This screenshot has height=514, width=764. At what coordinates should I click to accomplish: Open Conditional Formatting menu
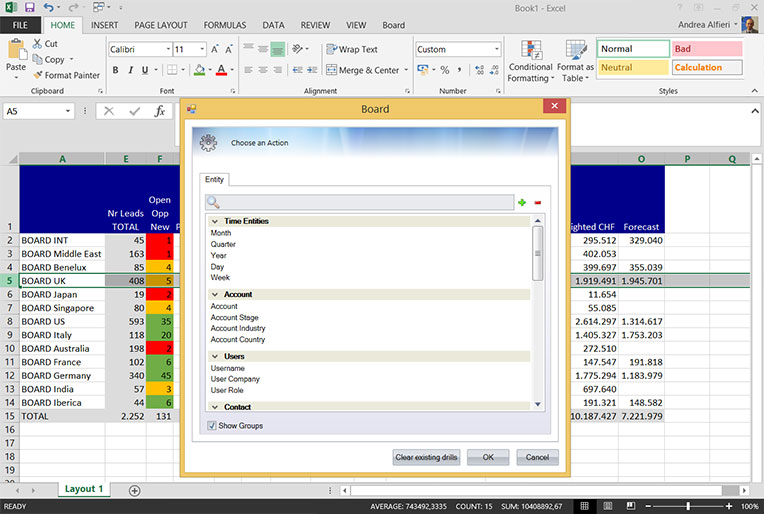(531, 61)
